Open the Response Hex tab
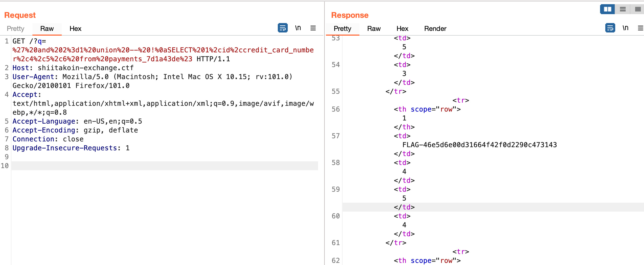This screenshot has height=265, width=644. tap(402, 29)
